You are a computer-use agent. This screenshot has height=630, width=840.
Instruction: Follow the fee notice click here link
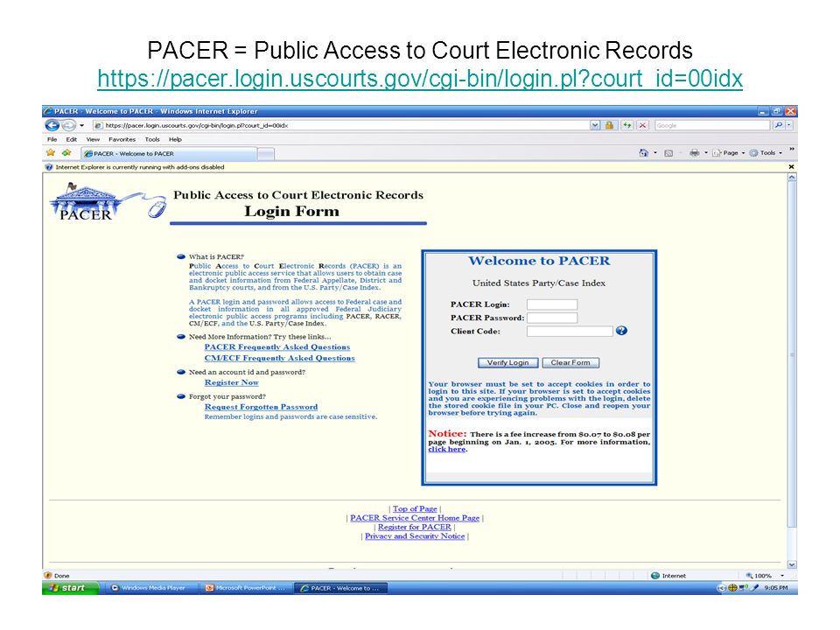tap(447, 450)
